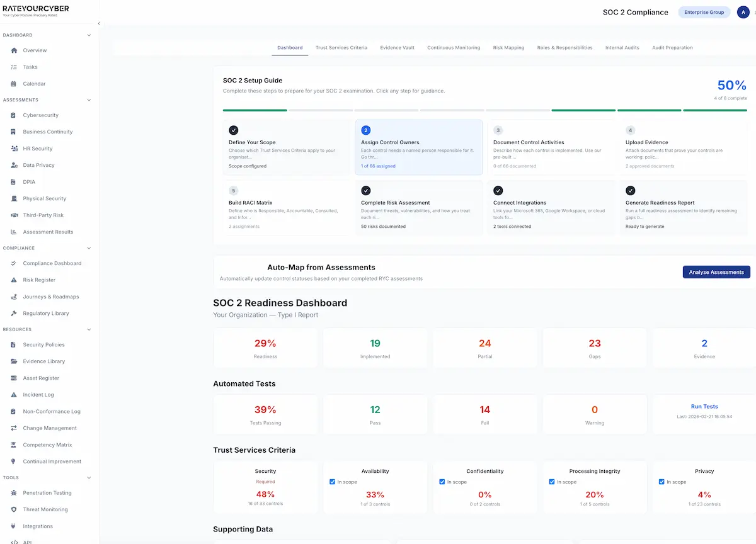Viewport: 756px width, 544px height.
Task: Open the Risk Mapping tab
Action: 508,48
